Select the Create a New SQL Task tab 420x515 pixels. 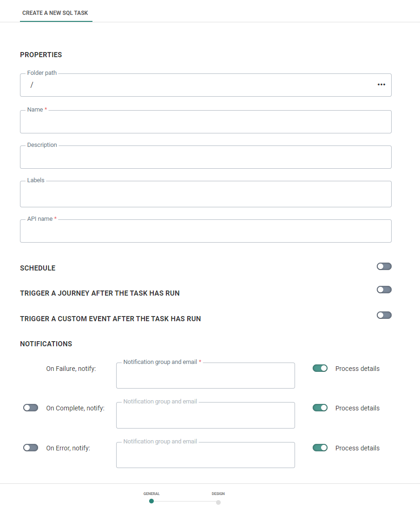[55, 13]
